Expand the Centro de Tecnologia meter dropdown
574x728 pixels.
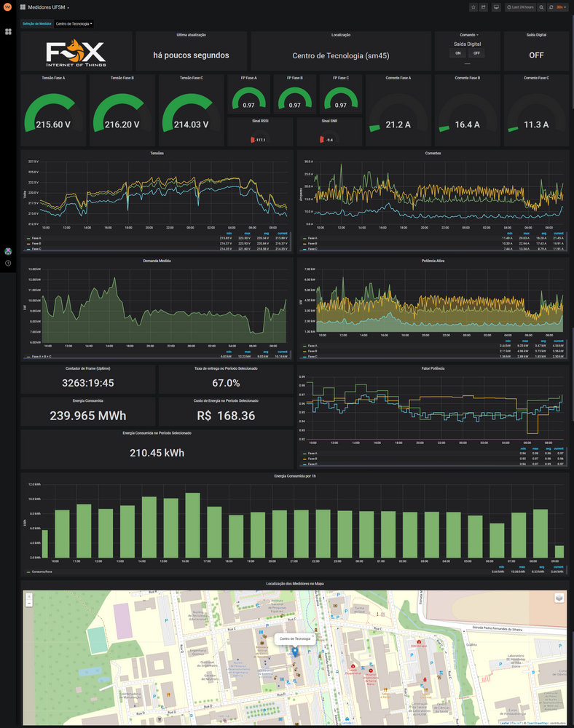pos(74,23)
